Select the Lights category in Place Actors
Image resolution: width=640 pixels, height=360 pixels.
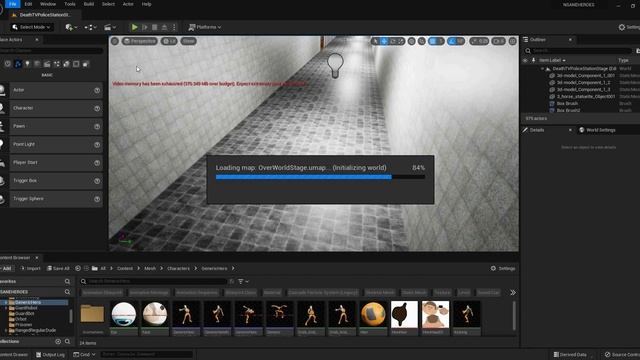coord(27,64)
